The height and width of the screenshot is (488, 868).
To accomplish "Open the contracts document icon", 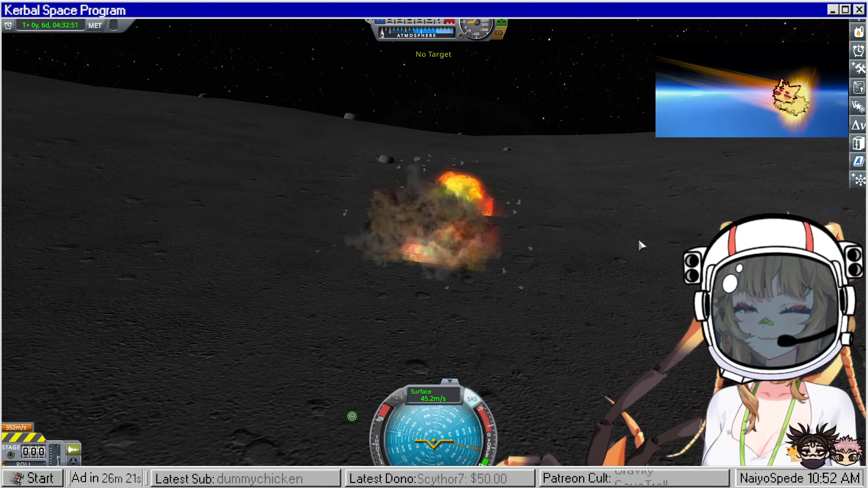I will tap(859, 87).
